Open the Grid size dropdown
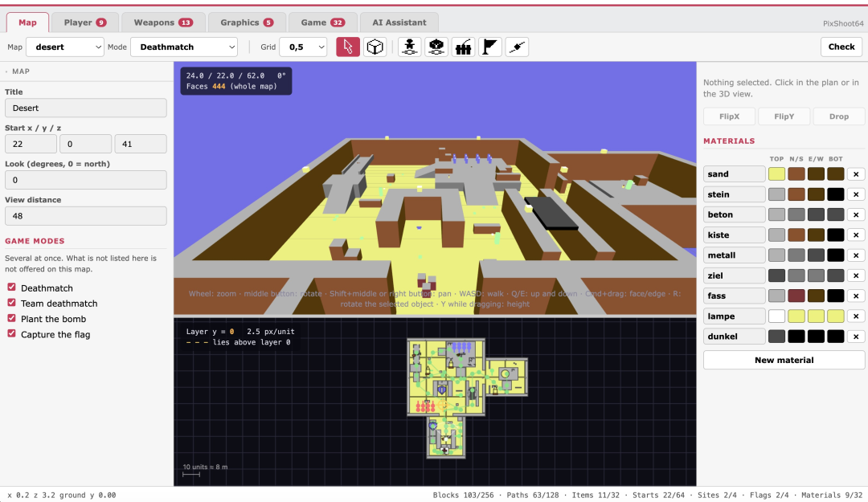 click(x=303, y=47)
